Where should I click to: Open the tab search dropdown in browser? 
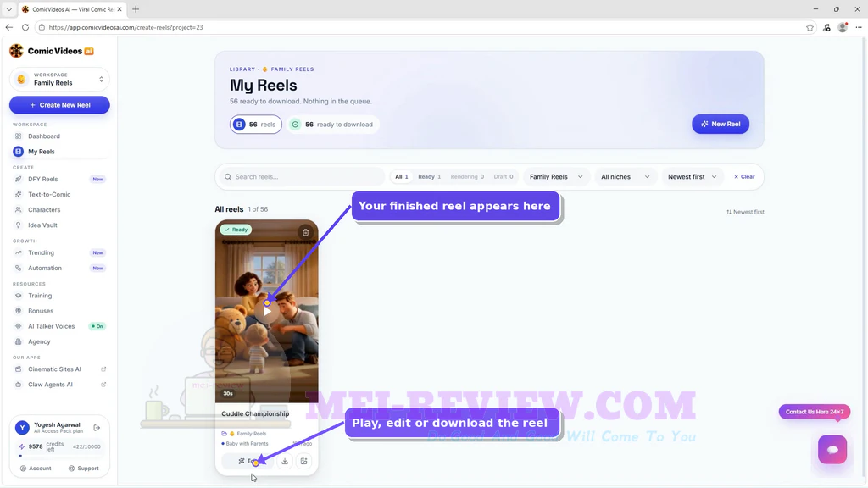(x=8, y=9)
